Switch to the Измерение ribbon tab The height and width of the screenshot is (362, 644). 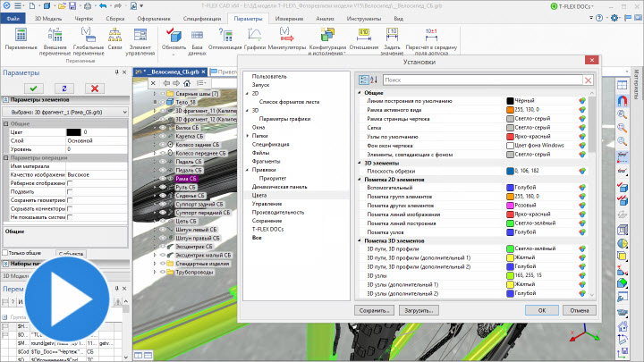pos(289,19)
